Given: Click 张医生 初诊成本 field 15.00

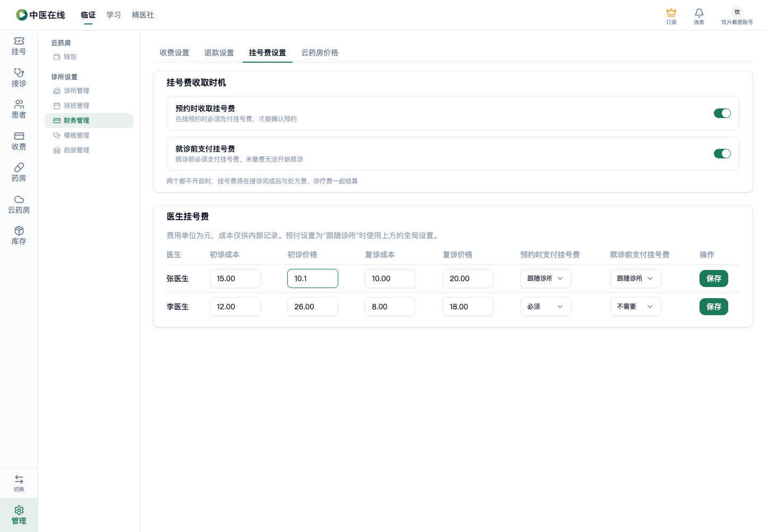Looking at the screenshot, I should click(x=235, y=278).
